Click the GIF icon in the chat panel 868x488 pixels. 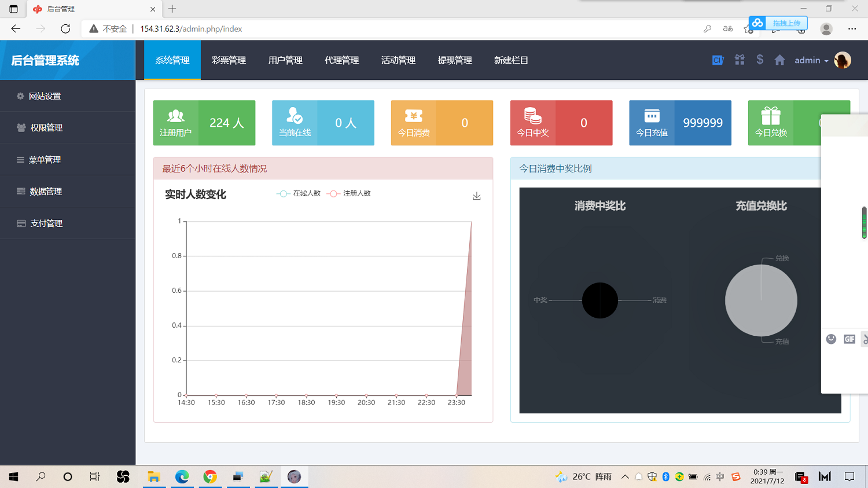(x=849, y=339)
